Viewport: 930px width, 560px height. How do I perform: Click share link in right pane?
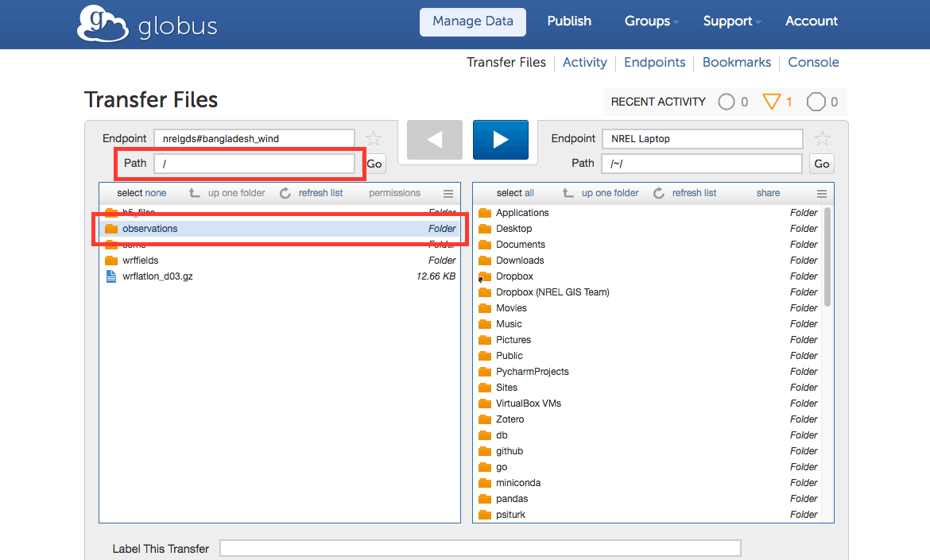[x=768, y=193]
